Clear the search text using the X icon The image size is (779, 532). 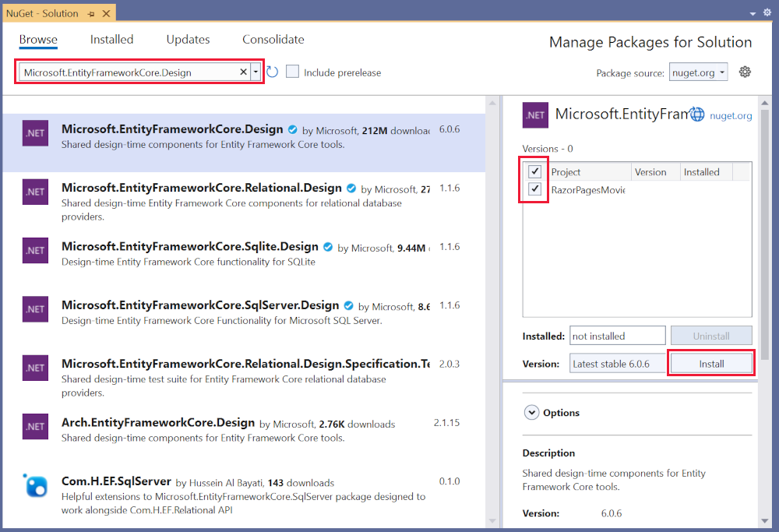coord(242,71)
